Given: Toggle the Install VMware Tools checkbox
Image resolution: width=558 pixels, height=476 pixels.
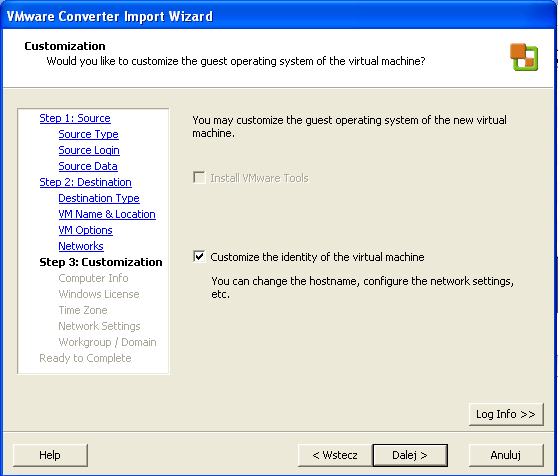Looking at the screenshot, I should click(199, 178).
